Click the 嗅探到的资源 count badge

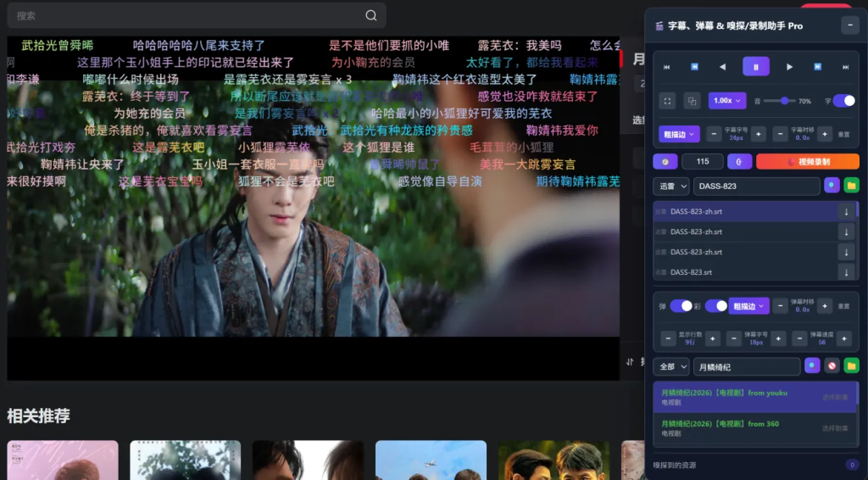pos(852,465)
